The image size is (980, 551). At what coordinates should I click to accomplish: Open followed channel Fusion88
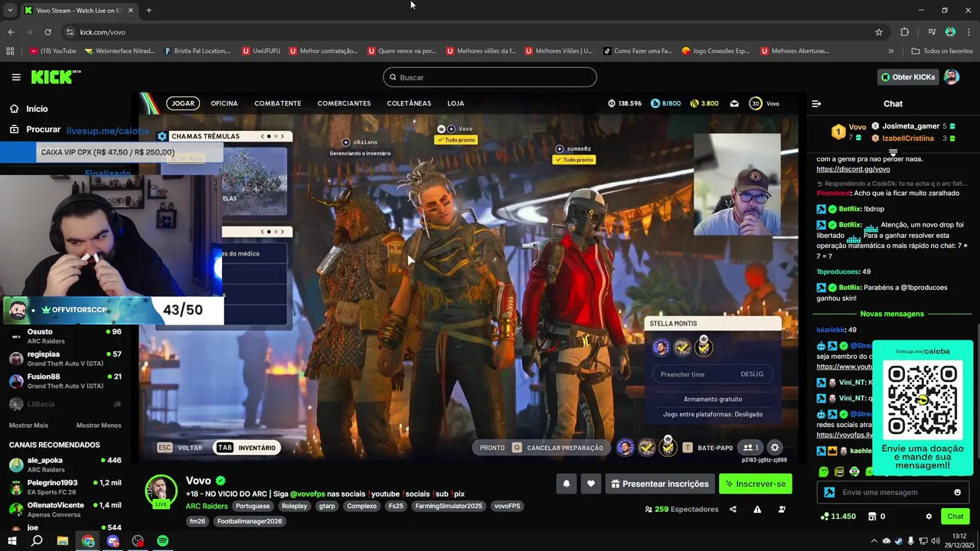pos(65,380)
